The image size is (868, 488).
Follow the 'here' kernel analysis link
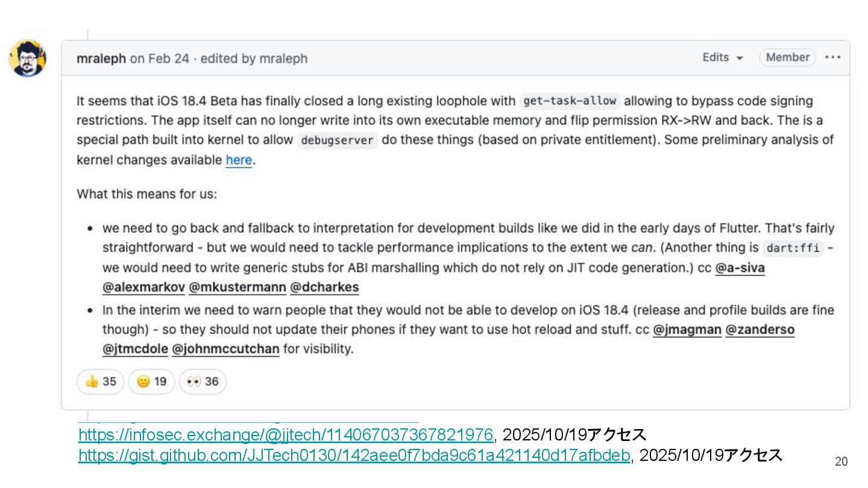(239, 160)
